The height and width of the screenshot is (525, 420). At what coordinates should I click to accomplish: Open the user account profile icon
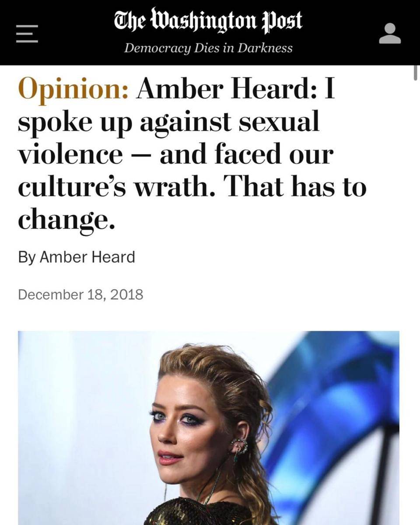pos(390,33)
